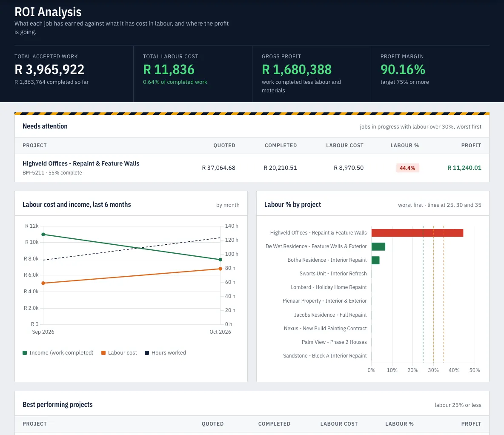Click the 44.4% labour percentage badge
Viewport: 504px width, 435px height.
(x=407, y=168)
